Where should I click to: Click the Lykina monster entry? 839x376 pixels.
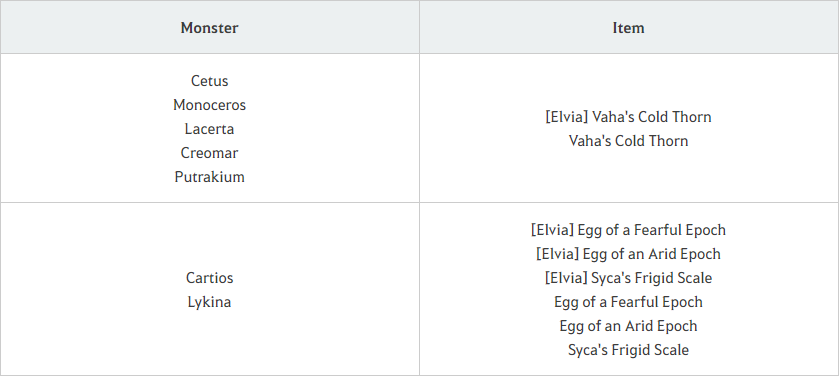coord(209,302)
